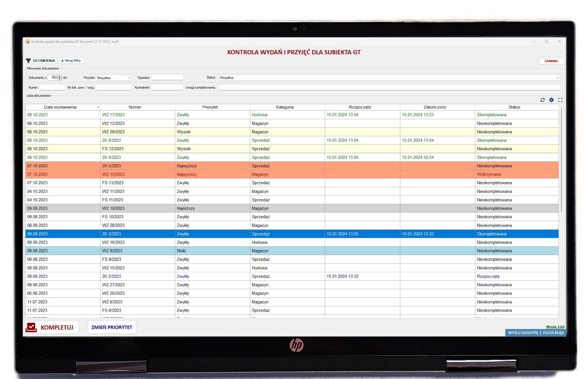Open the list settings gear icon
Screen dimensions: 588x379
551,100
